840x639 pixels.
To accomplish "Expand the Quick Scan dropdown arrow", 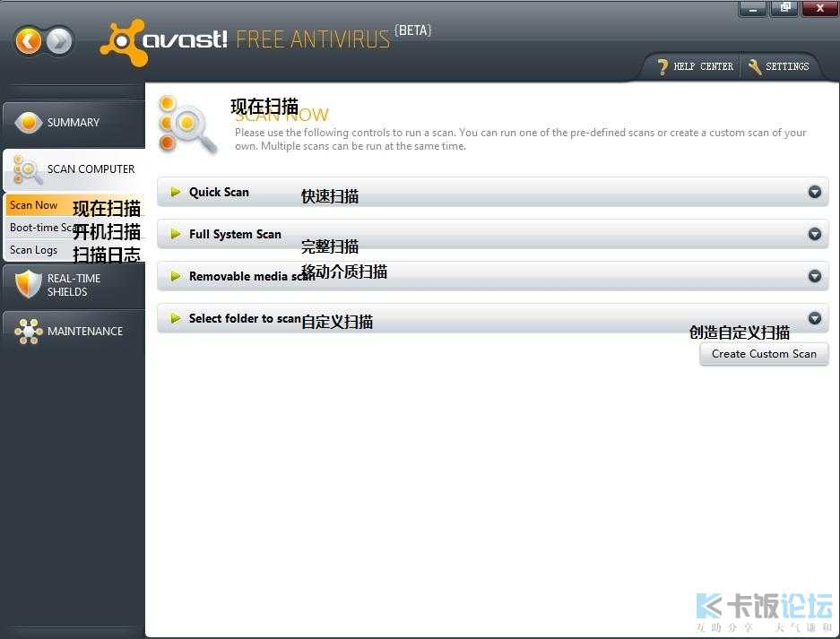I will [814, 192].
